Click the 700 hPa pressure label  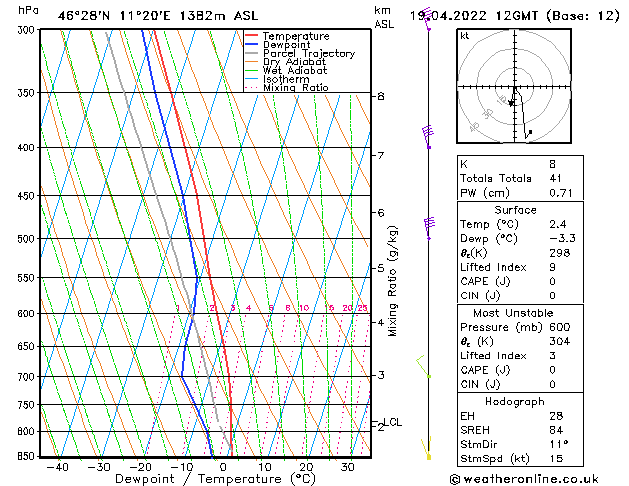pos(28,377)
